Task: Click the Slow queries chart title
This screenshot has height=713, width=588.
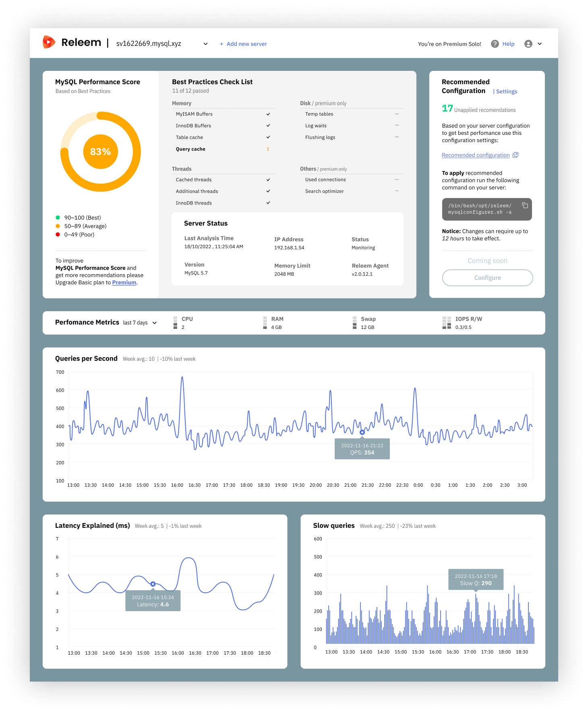Action: [x=334, y=526]
